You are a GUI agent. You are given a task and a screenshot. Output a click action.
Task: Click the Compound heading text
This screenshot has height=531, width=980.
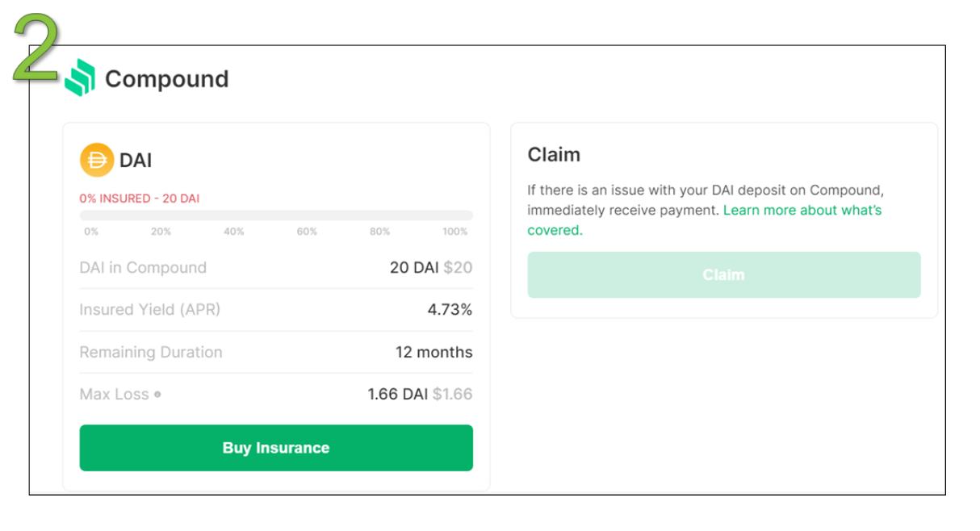click(x=167, y=79)
